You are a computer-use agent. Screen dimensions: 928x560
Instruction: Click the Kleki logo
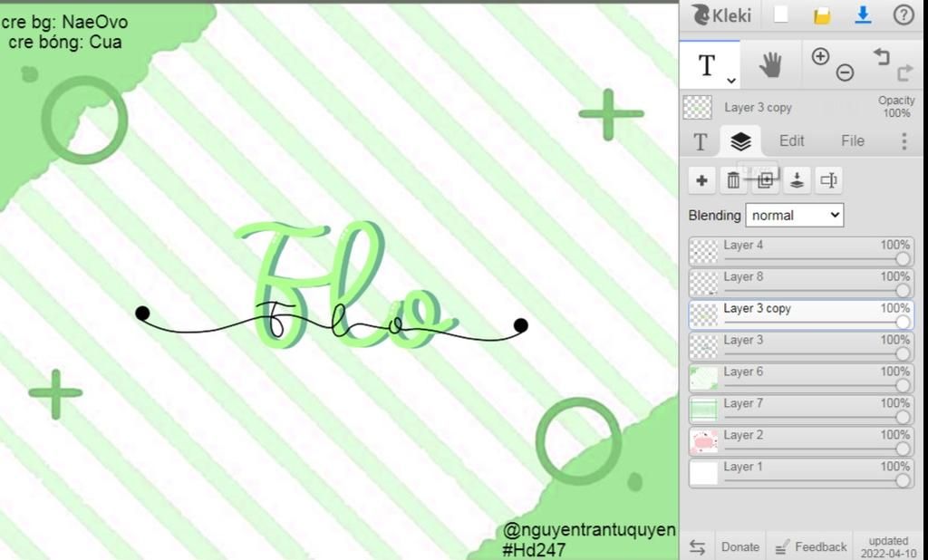721,14
